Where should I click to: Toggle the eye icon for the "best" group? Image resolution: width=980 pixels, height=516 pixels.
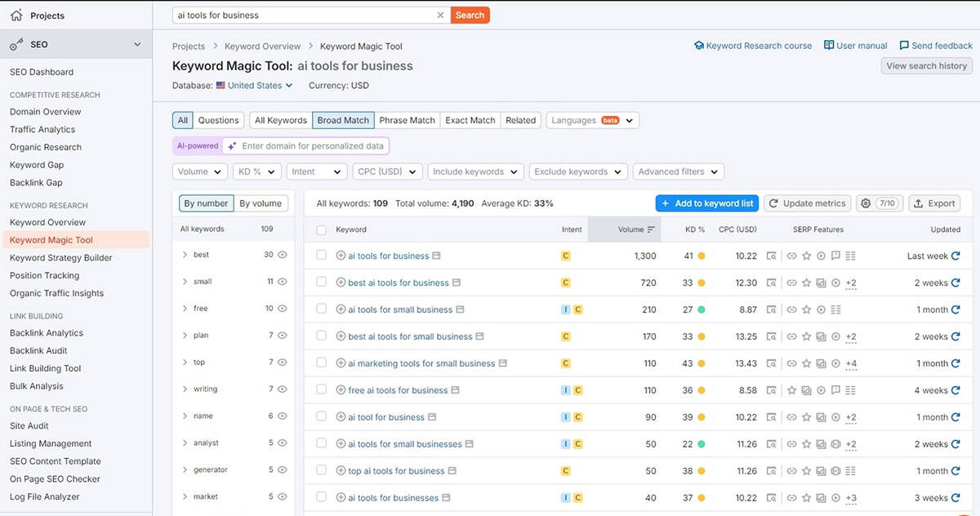282,255
